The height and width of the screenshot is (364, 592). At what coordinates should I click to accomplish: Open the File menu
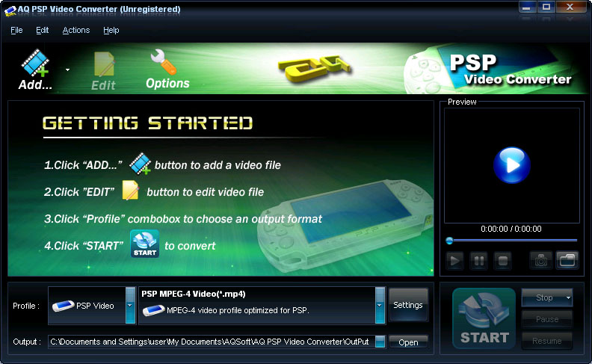16,30
